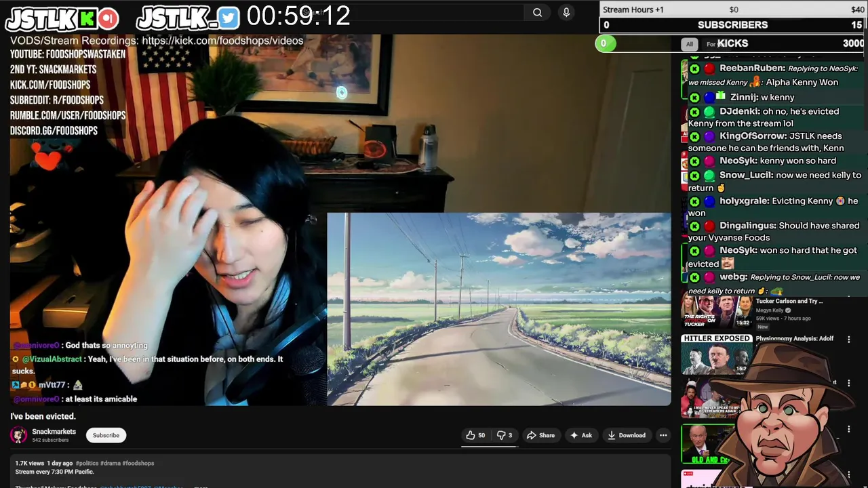Click the blue Twitter bird icon in the overlay
Screen dimensions: 868x488
229,18
